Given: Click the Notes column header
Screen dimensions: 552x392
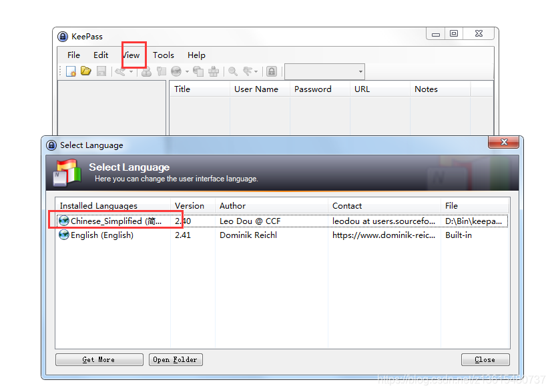Looking at the screenshot, I should coord(441,89).
